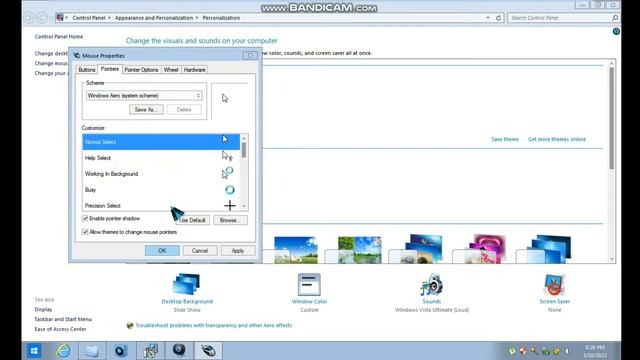Open the Control Panel taskbar icon
640x360 pixels.
(150, 351)
